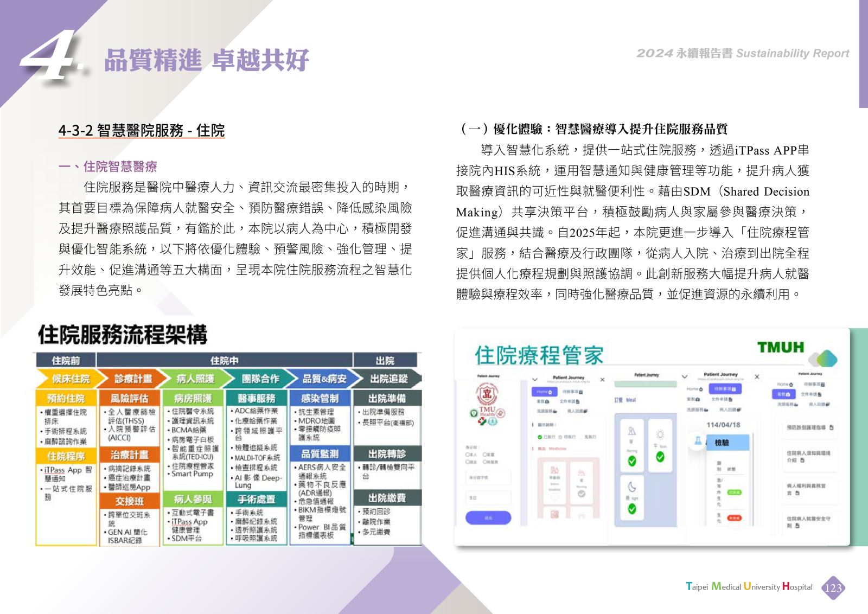Click the '預約住院' box header

[x=66, y=398]
